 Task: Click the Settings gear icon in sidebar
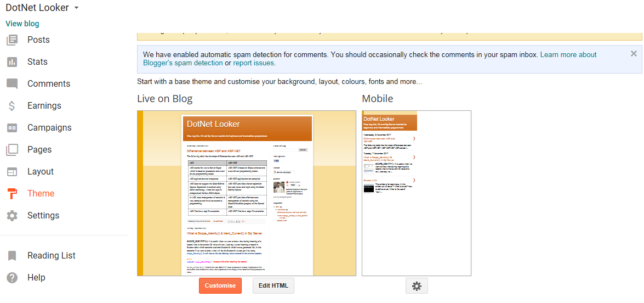(x=12, y=215)
